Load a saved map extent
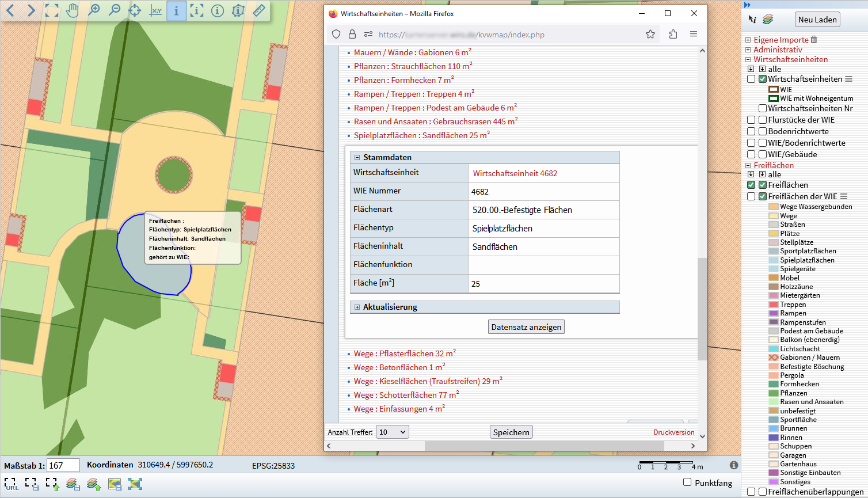The width and height of the screenshot is (868, 498). pyautogui.click(x=52, y=484)
